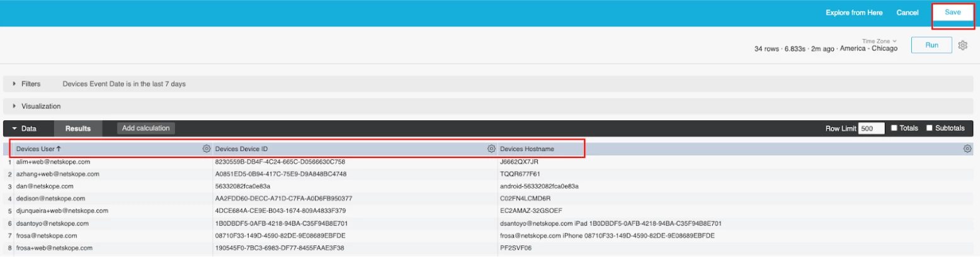Viewport: 980px width, 258px height.
Task: Click device ID AA2FDD60-DECC-A71D-C7FA-A0D6FB950377
Action: click(283, 198)
